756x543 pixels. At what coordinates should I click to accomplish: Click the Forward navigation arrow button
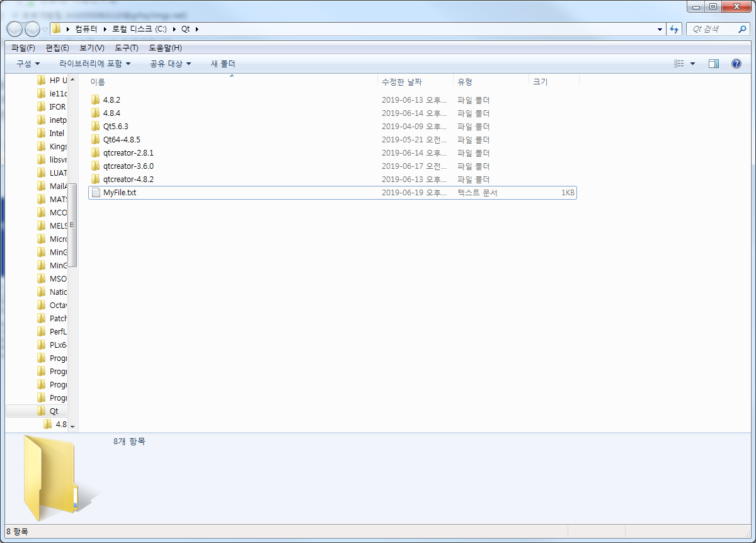click(x=32, y=29)
